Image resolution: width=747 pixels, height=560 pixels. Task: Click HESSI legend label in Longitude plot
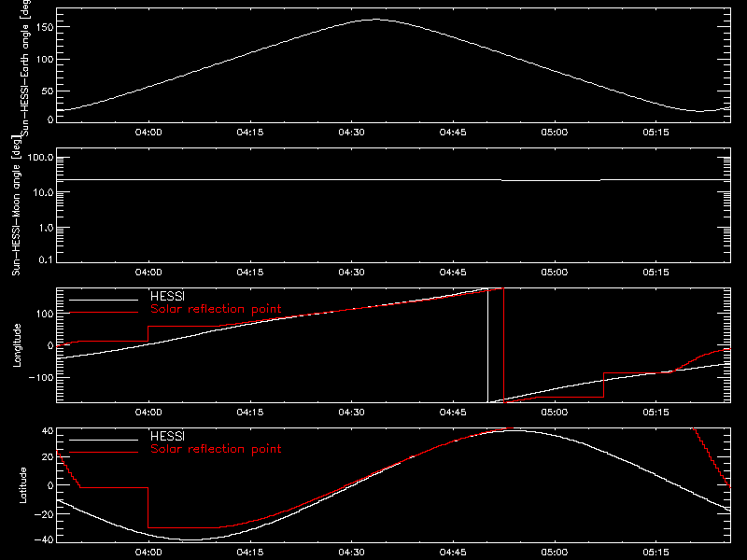click(167, 296)
